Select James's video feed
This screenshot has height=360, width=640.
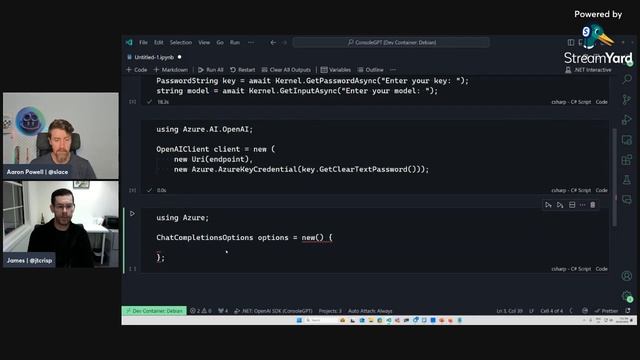(61, 224)
